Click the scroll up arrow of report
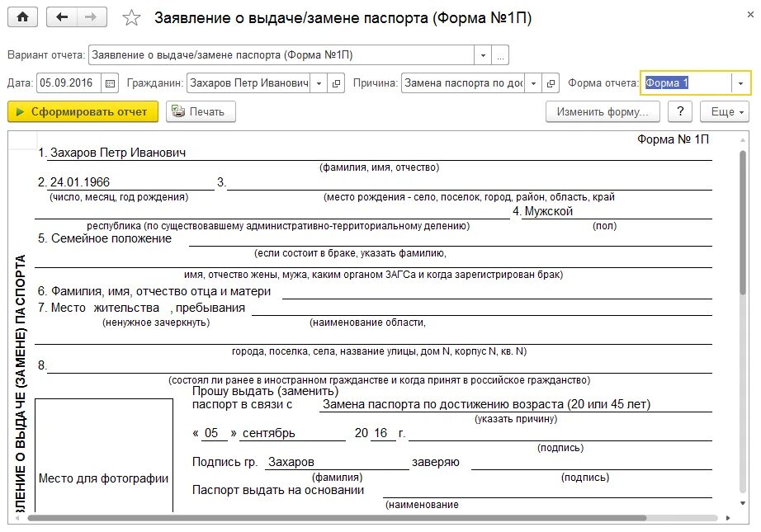 click(743, 140)
